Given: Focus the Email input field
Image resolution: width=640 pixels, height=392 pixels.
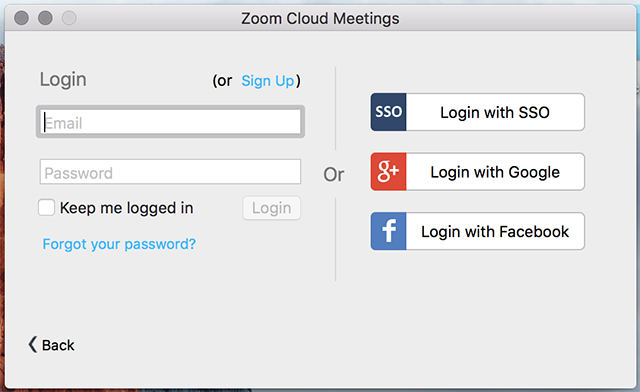Looking at the screenshot, I should tap(171, 122).
